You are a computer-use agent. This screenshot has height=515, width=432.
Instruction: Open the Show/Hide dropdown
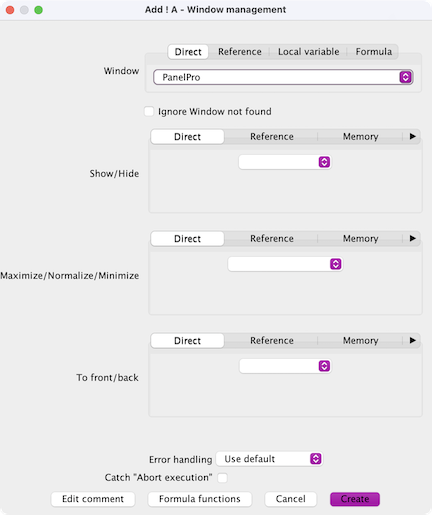(285, 162)
